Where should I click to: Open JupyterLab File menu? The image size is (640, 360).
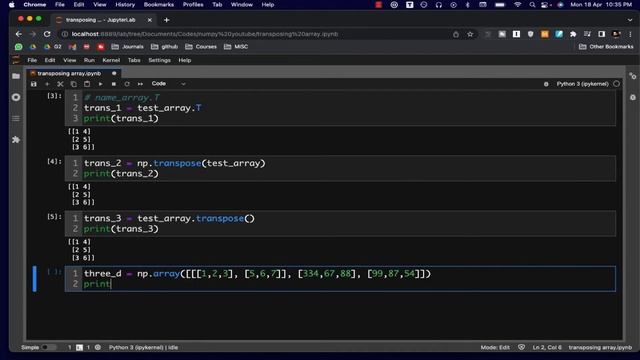pyautogui.click(x=32, y=60)
